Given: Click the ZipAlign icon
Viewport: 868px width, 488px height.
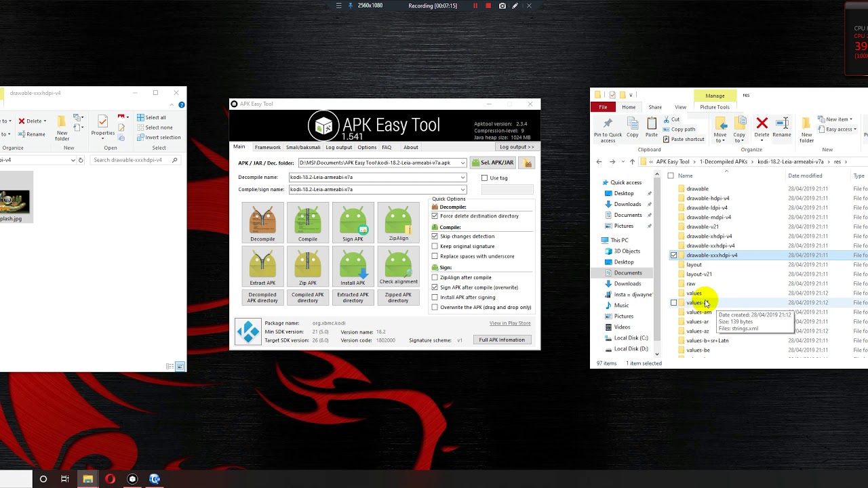Looking at the screenshot, I should pos(398,222).
